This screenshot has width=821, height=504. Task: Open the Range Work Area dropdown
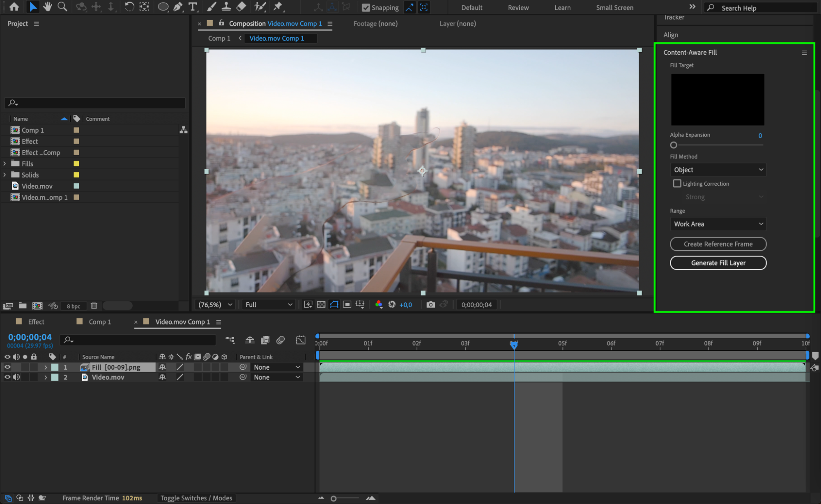pyautogui.click(x=718, y=224)
